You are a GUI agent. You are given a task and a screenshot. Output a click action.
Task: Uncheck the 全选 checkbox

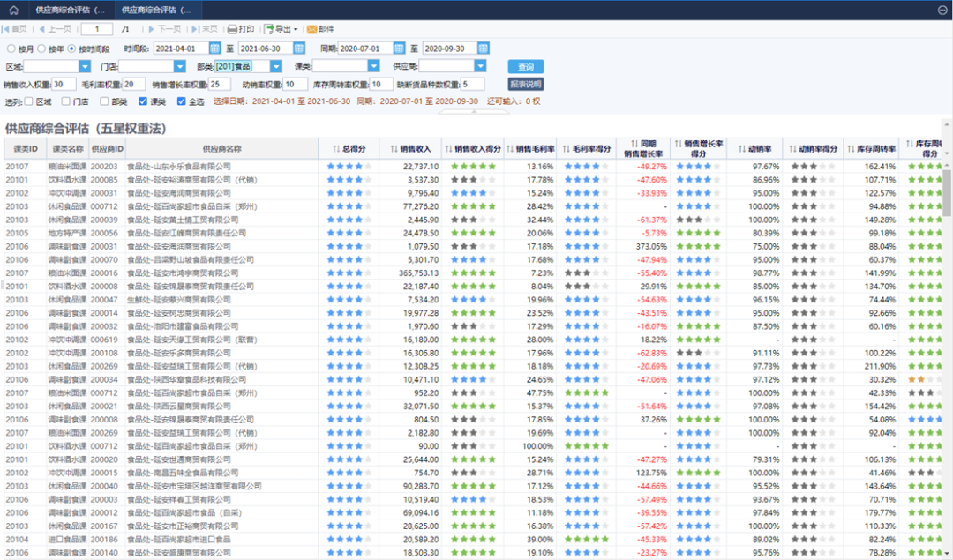tap(181, 101)
